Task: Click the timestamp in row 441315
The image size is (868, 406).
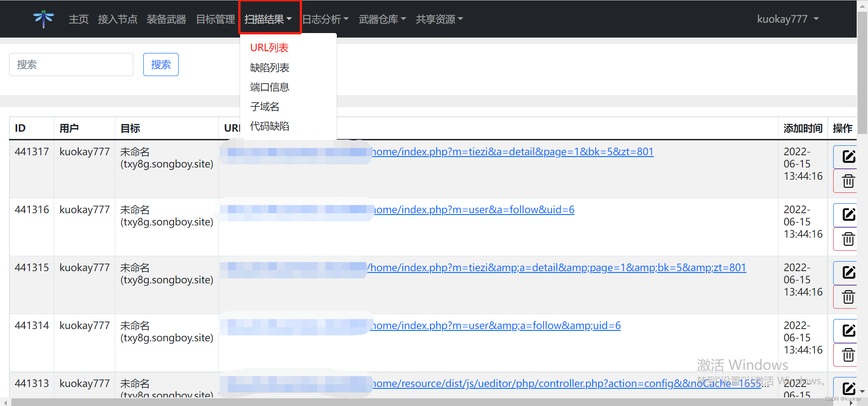Action: pos(803,280)
